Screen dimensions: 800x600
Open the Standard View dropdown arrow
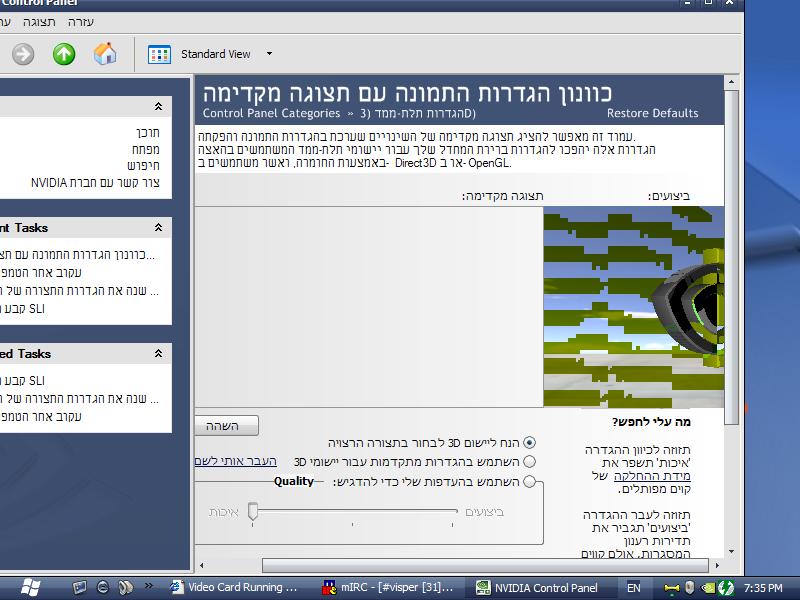(269, 54)
